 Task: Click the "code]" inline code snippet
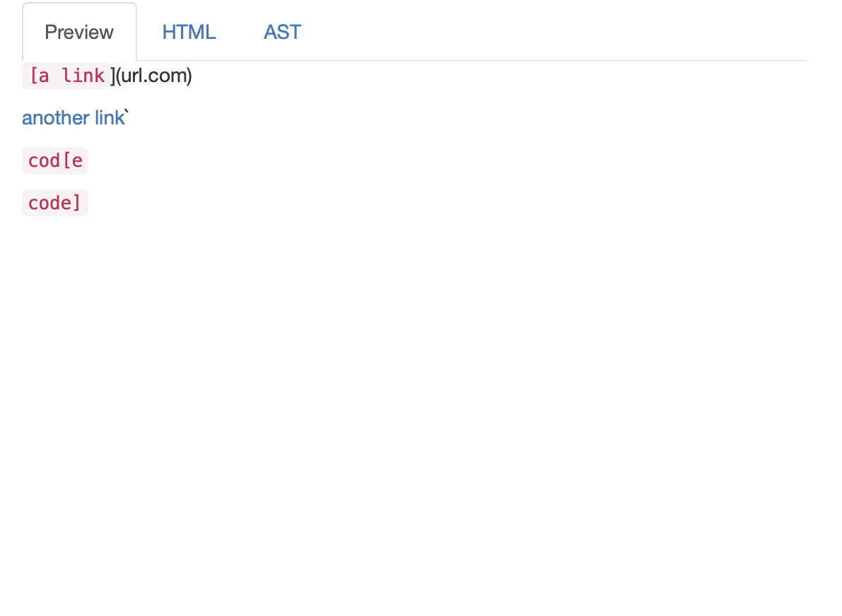[x=55, y=204]
